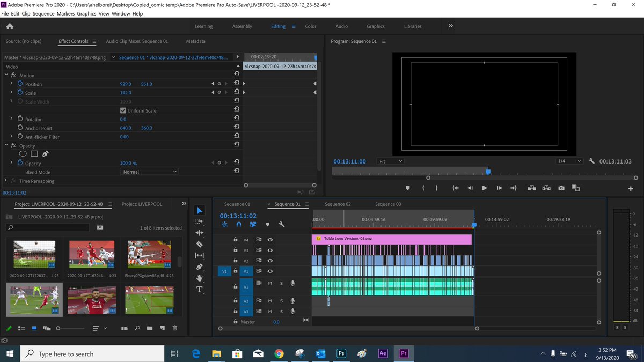Screen dimensions: 644x362
Task: Switch to Sequence 02 timeline tab
Action: coord(338,204)
